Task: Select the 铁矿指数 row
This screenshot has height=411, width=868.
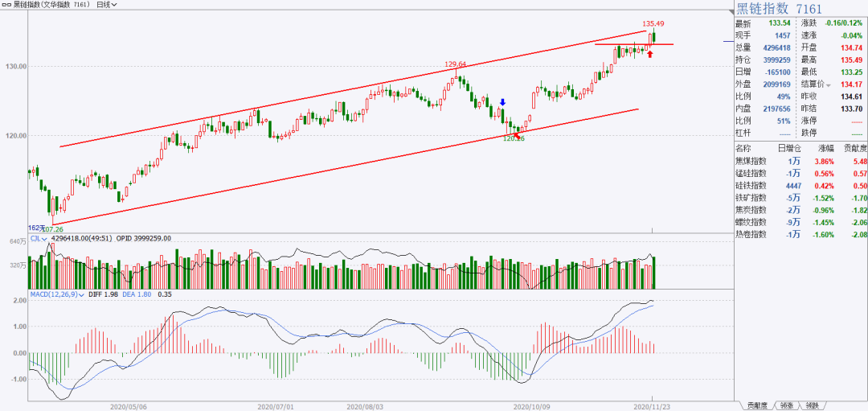Action: tap(800, 198)
